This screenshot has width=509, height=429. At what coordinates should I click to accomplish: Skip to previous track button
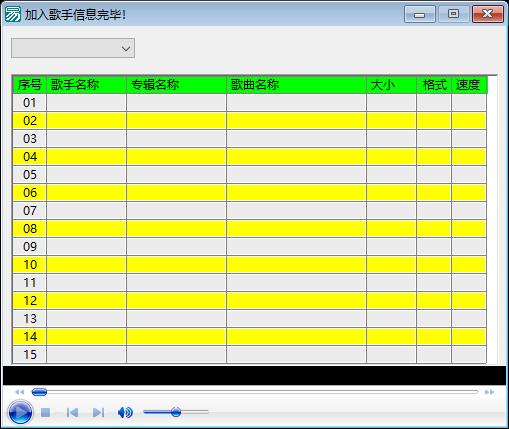pos(72,413)
